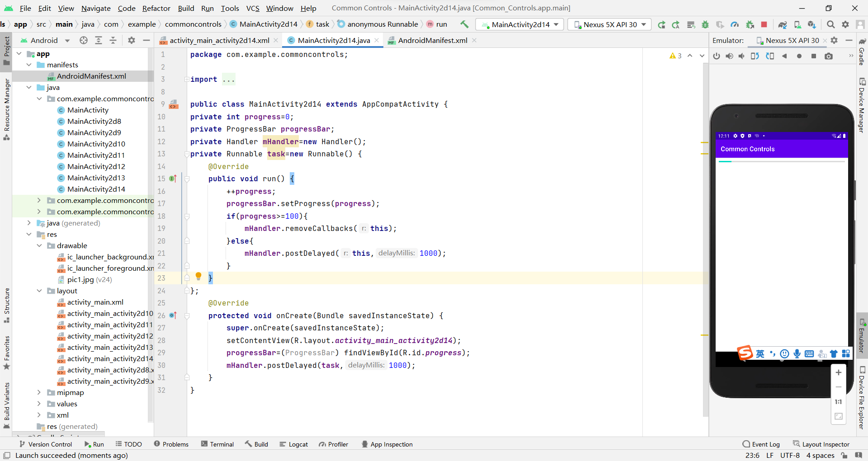Set a breakpoint on line 15 gutter
868x461 pixels.
[180, 179]
